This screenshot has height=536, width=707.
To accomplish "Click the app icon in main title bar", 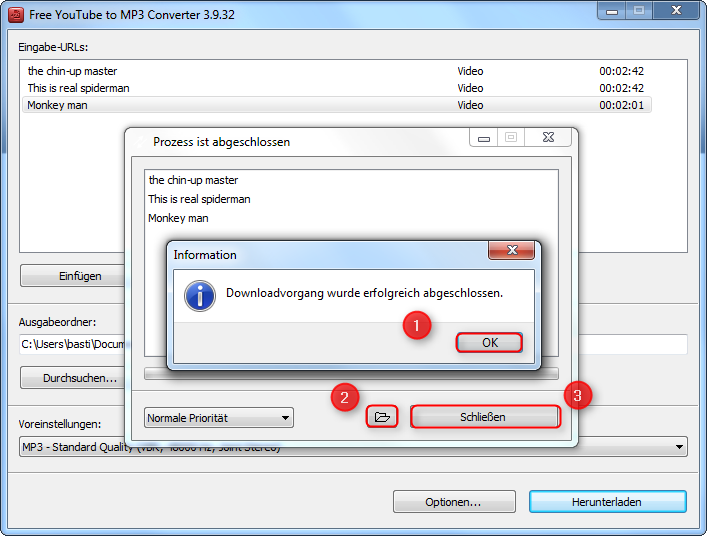I will [x=16, y=14].
